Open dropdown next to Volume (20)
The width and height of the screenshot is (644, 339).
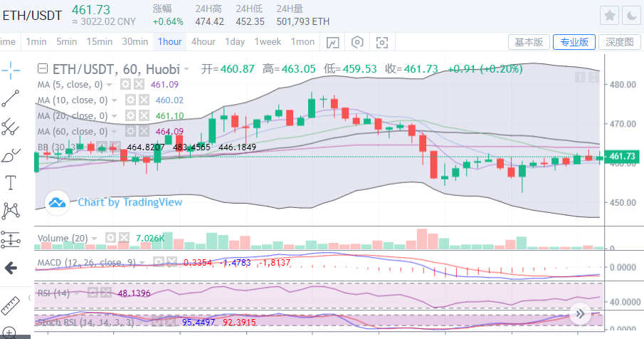pyautogui.click(x=97, y=238)
